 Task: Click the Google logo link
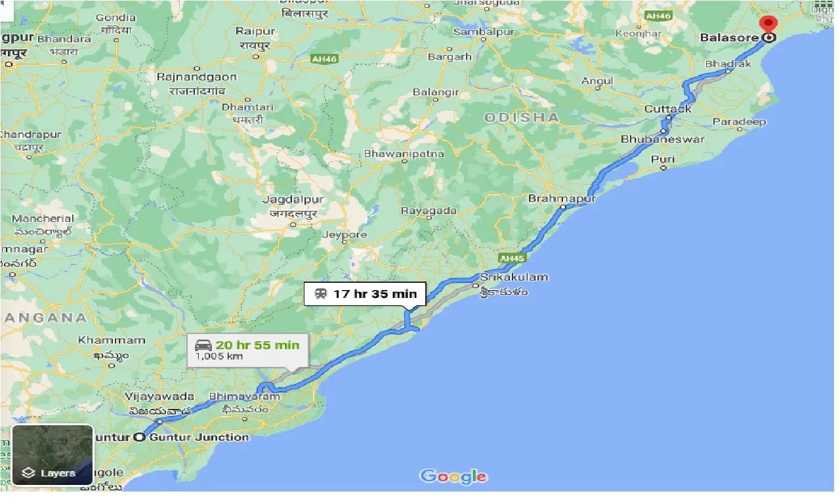453,476
